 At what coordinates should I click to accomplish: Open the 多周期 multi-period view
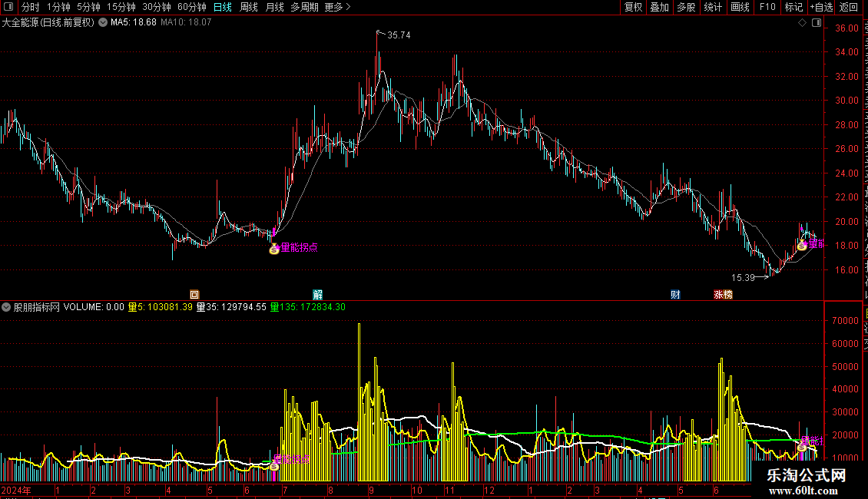(304, 7)
